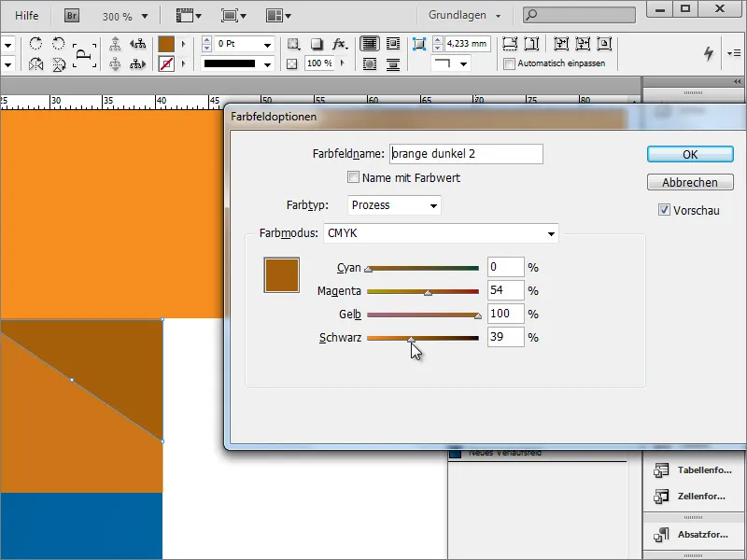Open the stroke style dropdown

[268, 63]
